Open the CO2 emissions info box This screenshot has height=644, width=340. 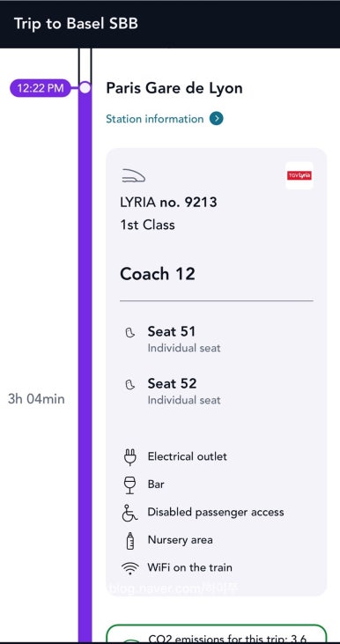(217, 633)
